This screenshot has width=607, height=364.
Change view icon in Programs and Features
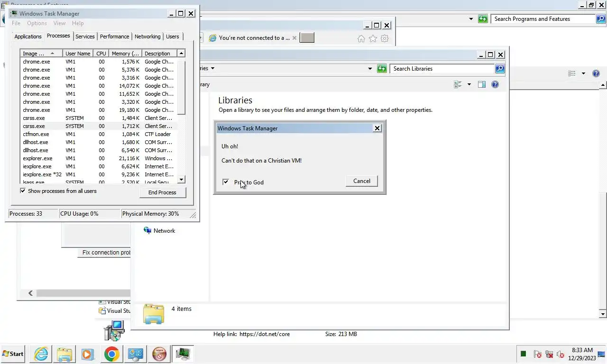[x=572, y=73]
